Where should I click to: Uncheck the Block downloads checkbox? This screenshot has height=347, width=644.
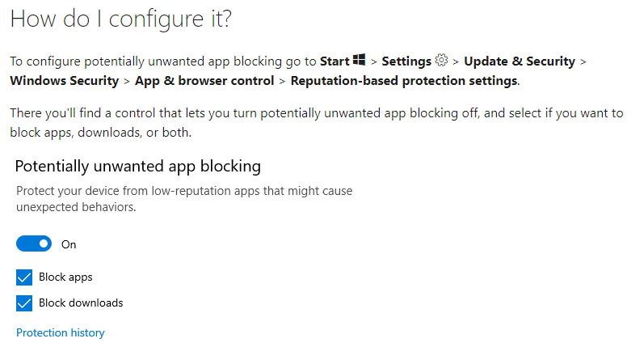pyautogui.click(x=23, y=303)
